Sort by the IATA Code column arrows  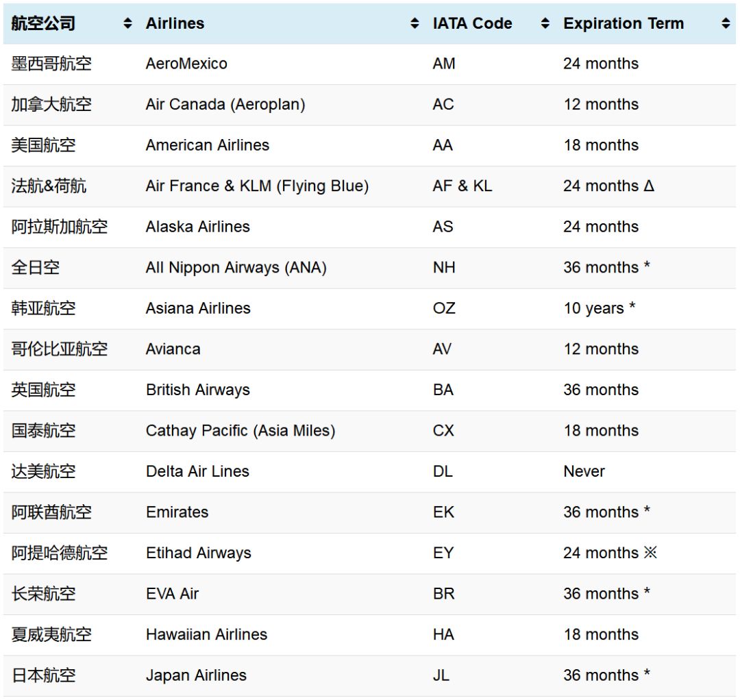coord(545,23)
